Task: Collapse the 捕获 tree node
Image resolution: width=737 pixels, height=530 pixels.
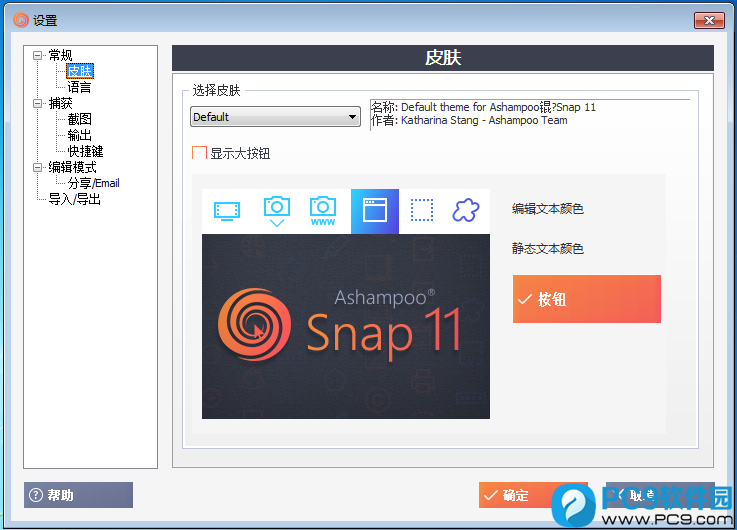Action: [x=37, y=103]
